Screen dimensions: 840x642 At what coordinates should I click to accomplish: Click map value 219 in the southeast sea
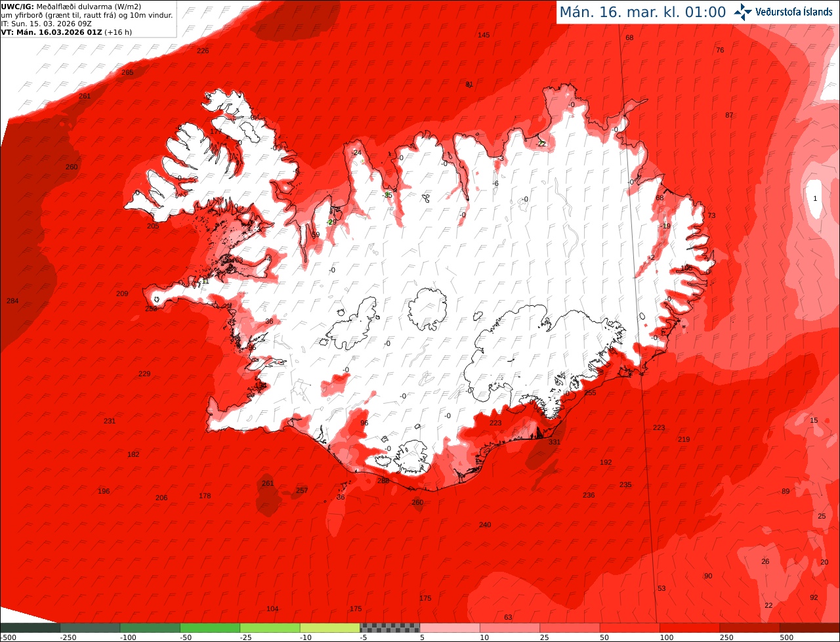(x=684, y=439)
